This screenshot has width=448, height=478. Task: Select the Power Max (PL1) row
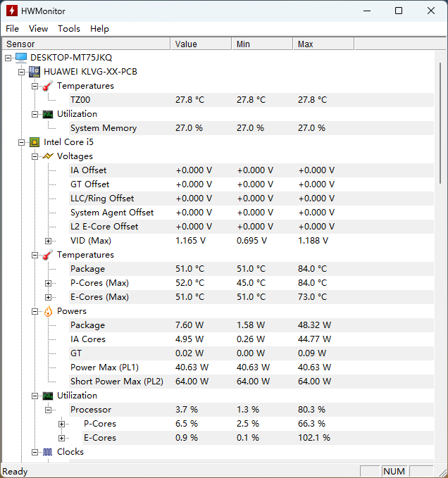pyautogui.click(x=251, y=367)
